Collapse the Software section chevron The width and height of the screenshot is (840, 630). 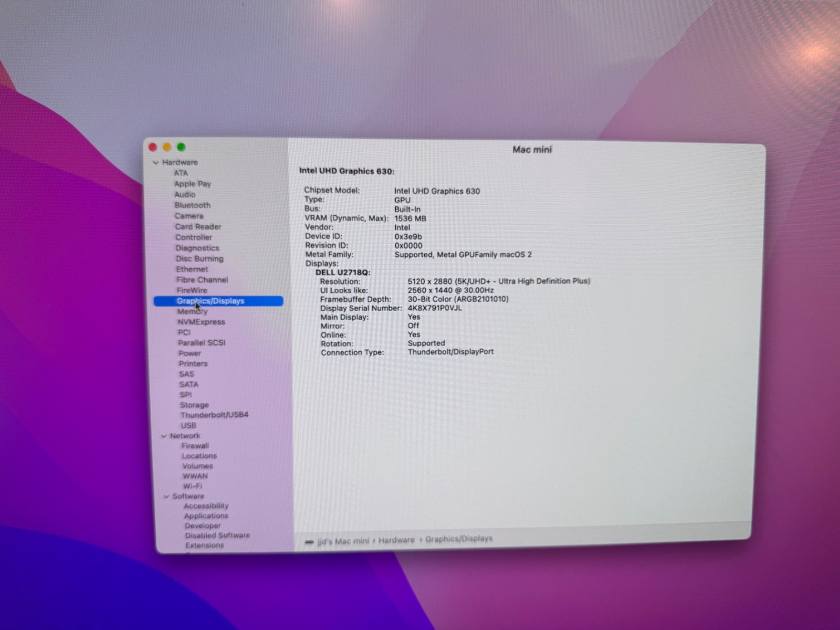click(x=166, y=496)
